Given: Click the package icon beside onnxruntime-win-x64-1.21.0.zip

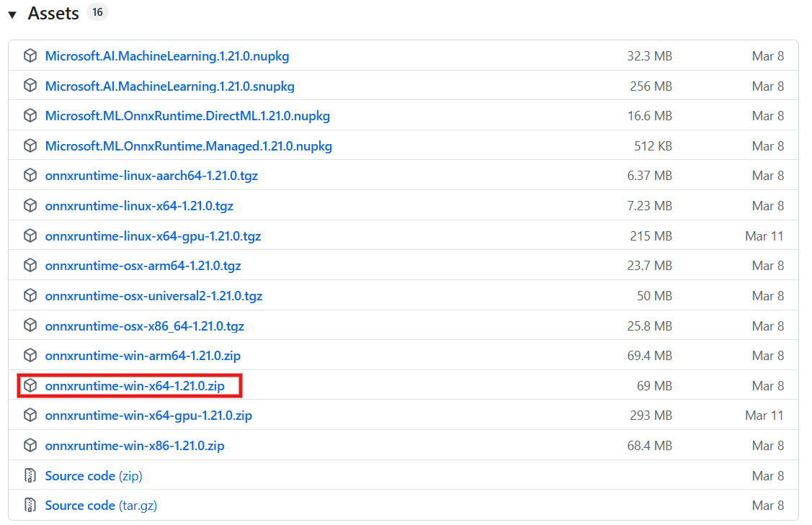Looking at the screenshot, I should 30,385.
